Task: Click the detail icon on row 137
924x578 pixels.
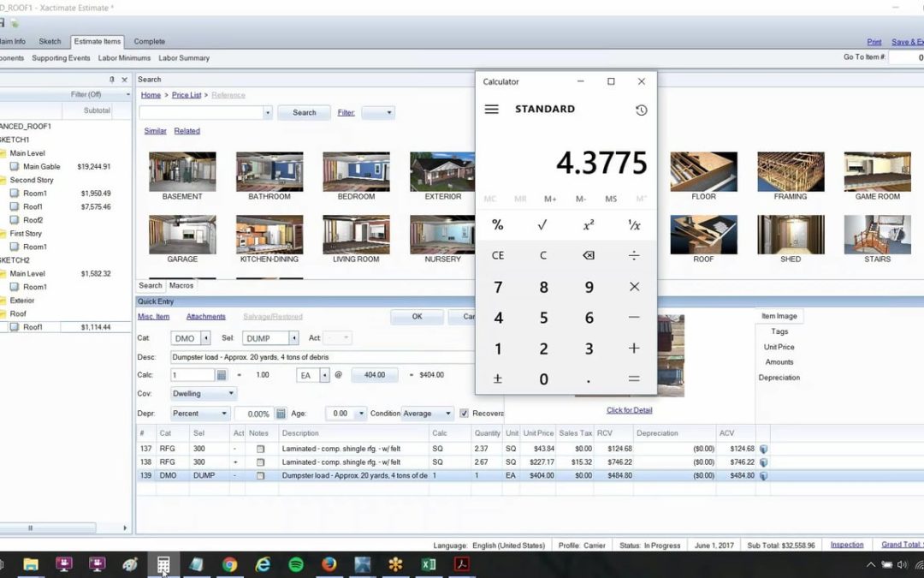Action: [763, 449]
